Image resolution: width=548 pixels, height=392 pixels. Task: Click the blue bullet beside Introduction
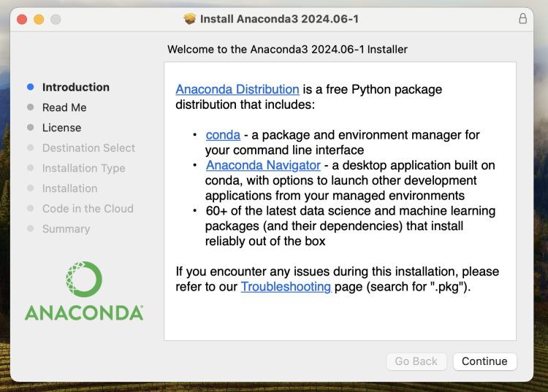[31, 87]
